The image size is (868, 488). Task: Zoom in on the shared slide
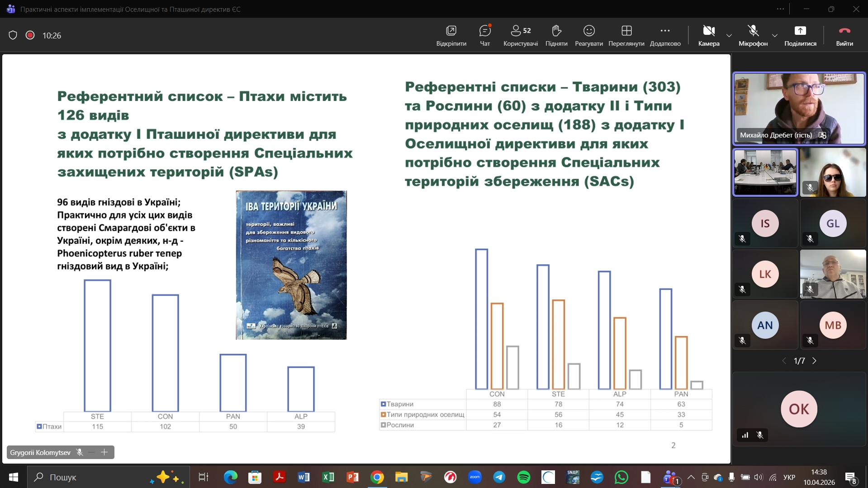tap(104, 452)
